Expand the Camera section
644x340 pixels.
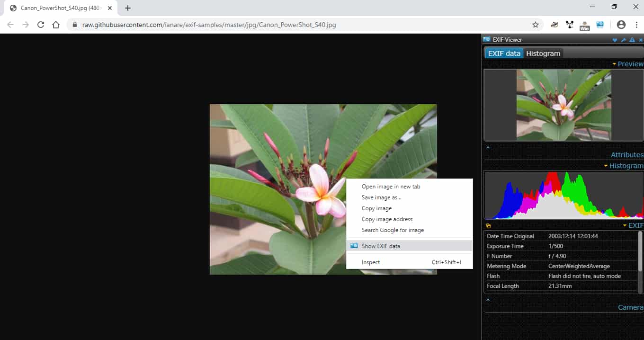[631, 307]
